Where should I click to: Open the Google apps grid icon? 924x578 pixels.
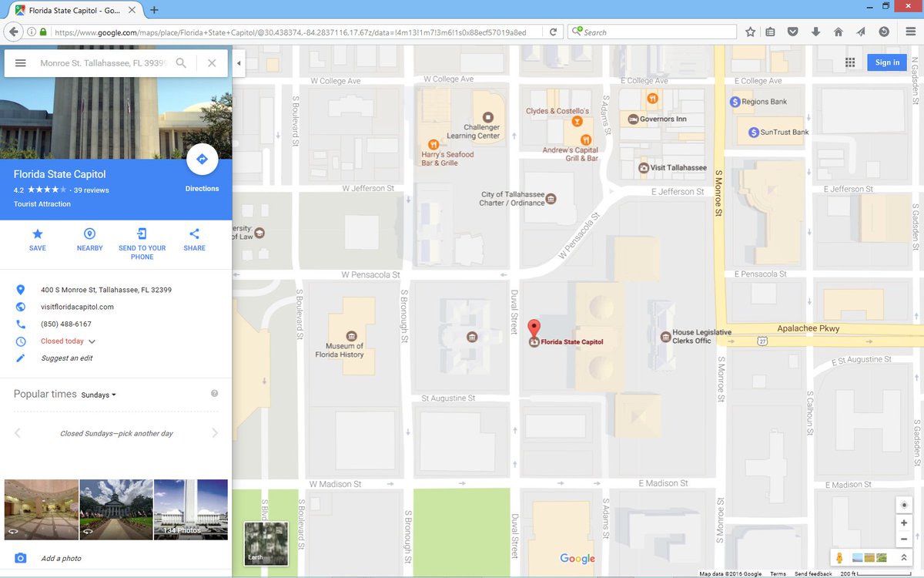(x=850, y=62)
